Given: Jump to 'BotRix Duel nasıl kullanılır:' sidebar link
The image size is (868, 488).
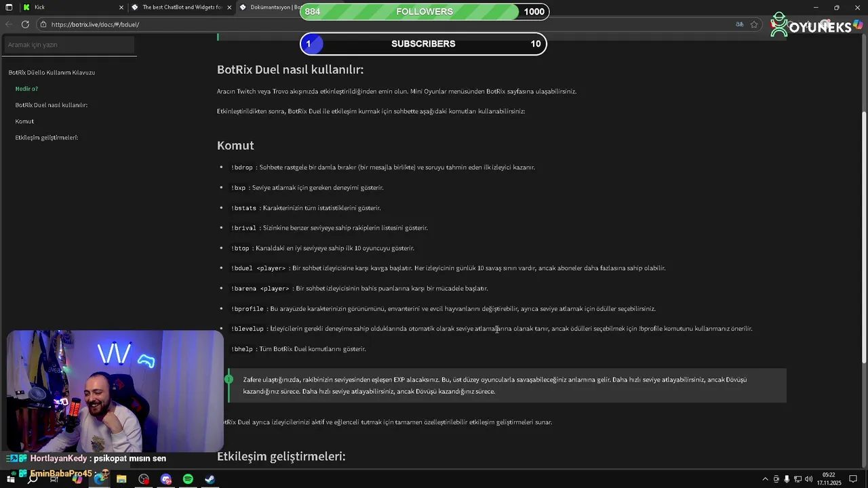Looking at the screenshot, I should click(52, 105).
